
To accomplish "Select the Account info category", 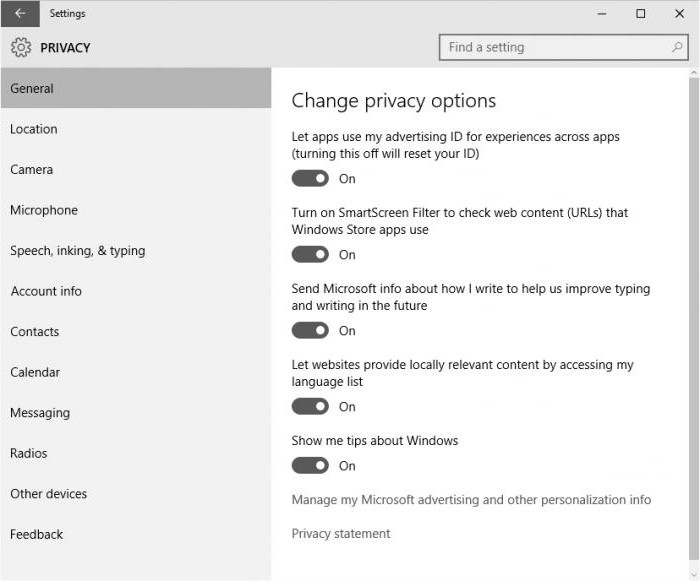I will click(x=46, y=291).
